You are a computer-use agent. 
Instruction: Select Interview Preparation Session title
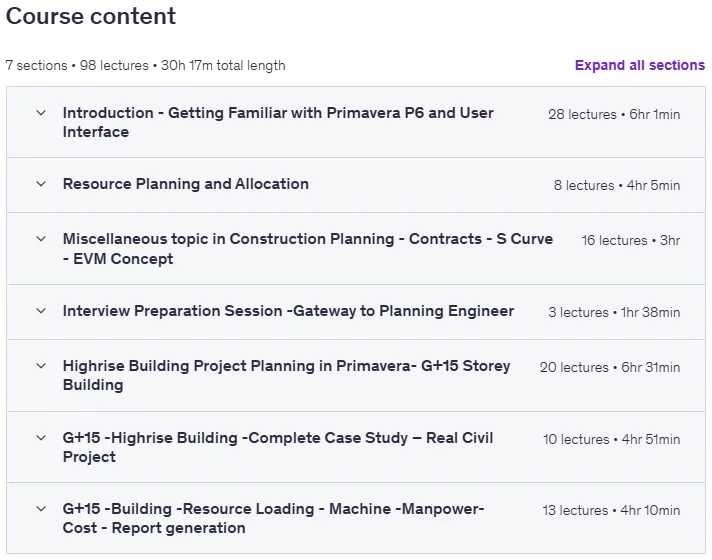pyautogui.click(x=288, y=311)
